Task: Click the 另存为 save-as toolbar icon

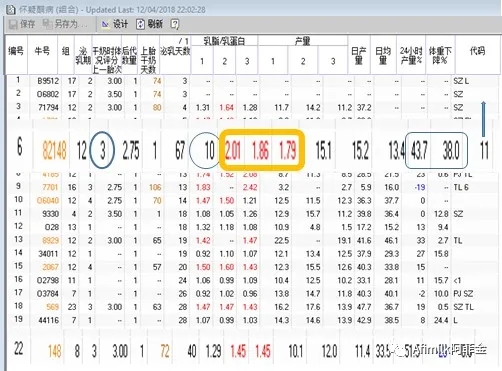Action: pyautogui.click(x=48, y=24)
